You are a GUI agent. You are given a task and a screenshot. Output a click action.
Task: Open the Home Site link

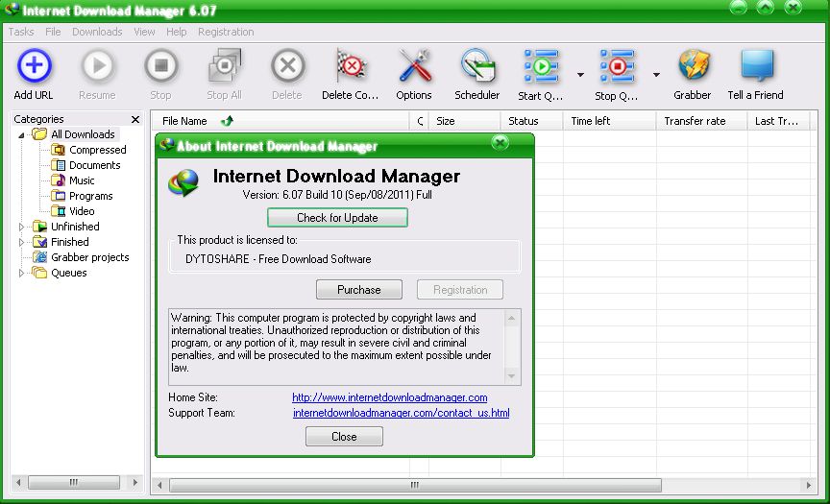(x=390, y=397)
